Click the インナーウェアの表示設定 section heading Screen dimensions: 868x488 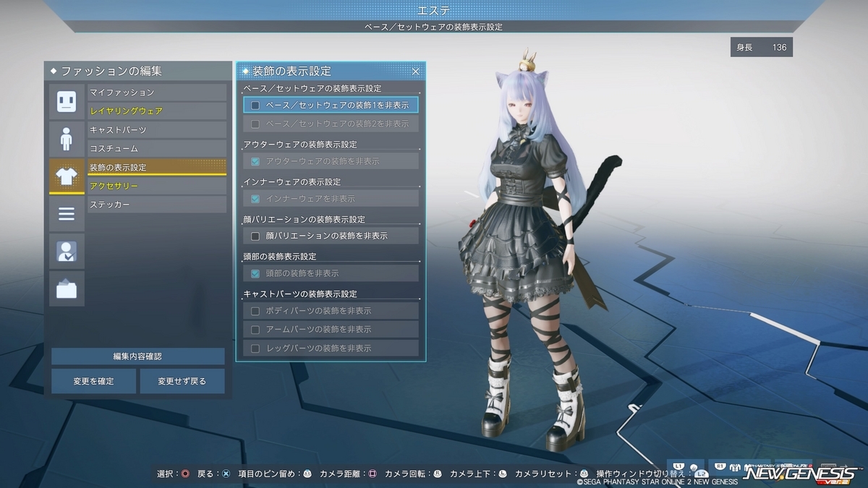(292, 181)
